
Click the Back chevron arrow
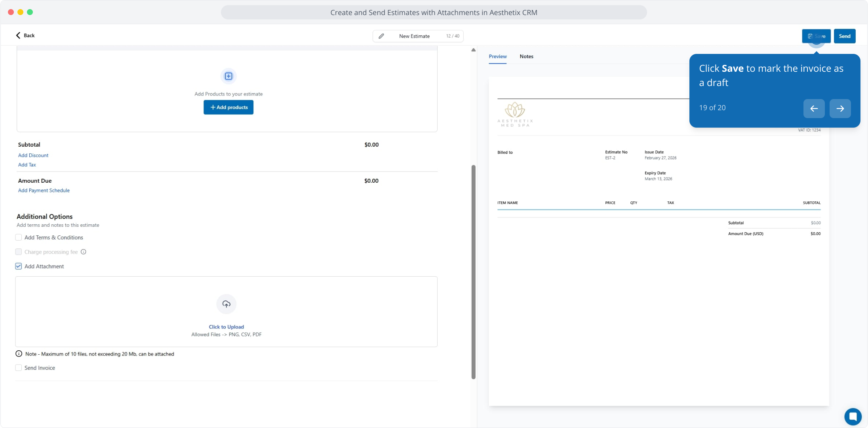18,35
